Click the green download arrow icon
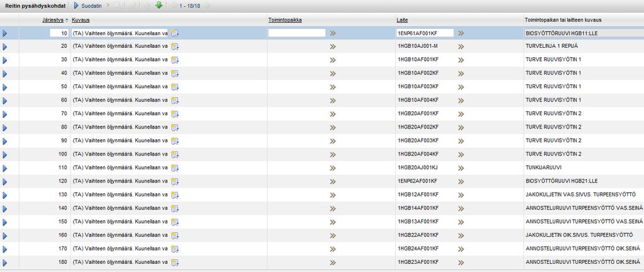Screen dimensions: 644x272 tap(159, 6)
